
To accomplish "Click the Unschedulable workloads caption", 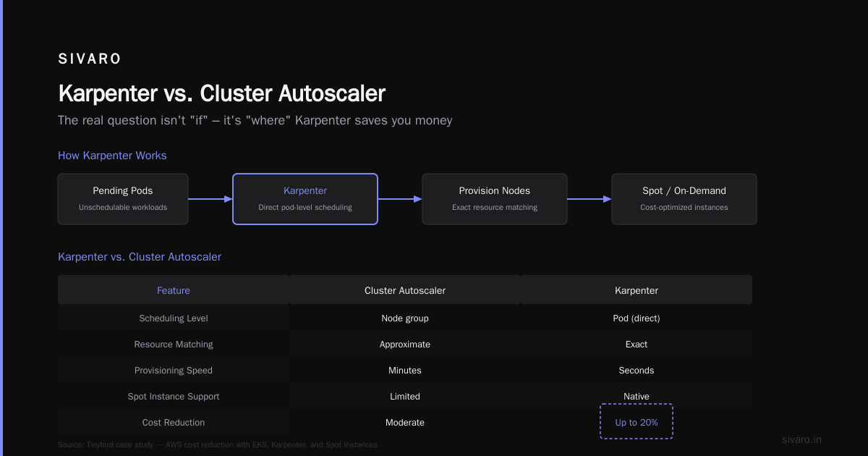I will (123, 207).
